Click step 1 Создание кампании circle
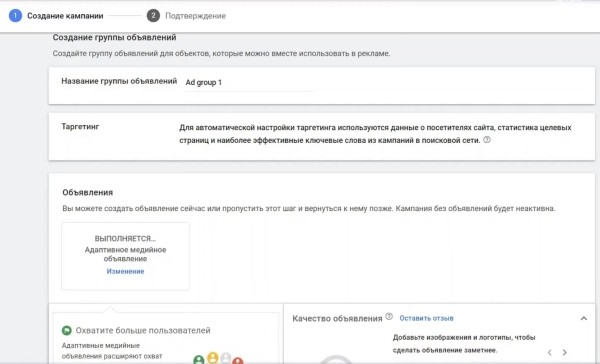Viewport: 600px width, 364px height. 15,16
